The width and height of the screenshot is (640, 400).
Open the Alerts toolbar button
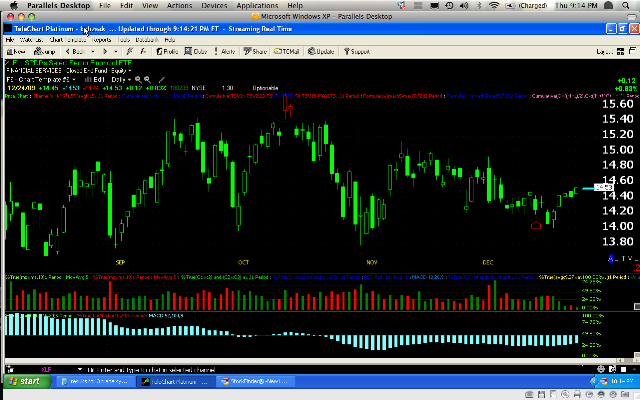(x=225, y=51)
